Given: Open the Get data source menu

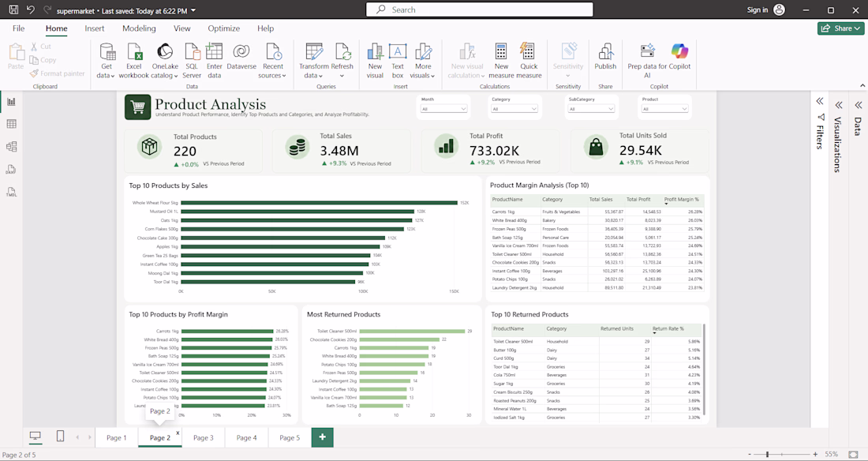Looking at the screenshot, I should (x=107, y=61).
